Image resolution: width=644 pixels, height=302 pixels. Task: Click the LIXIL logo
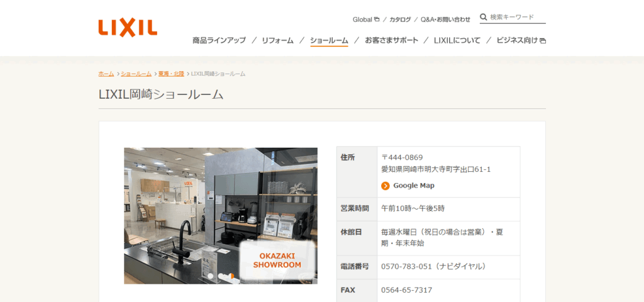point(128,28)
